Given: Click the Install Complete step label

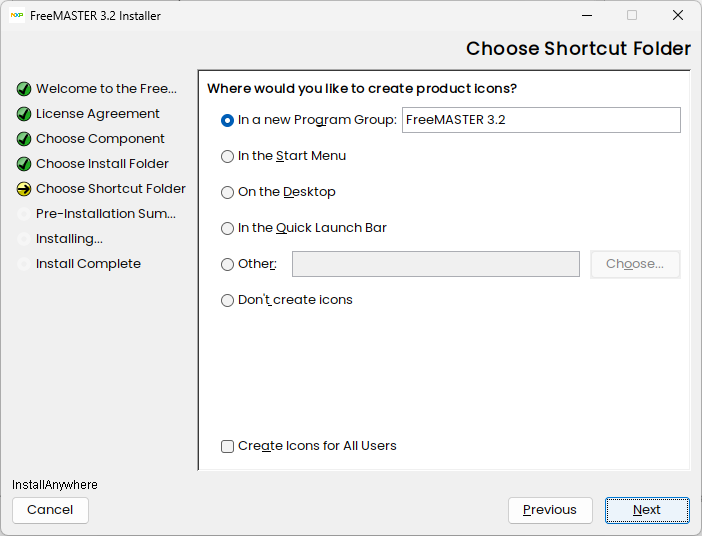Looking at the screenshot, I should [x=88, y=264].
